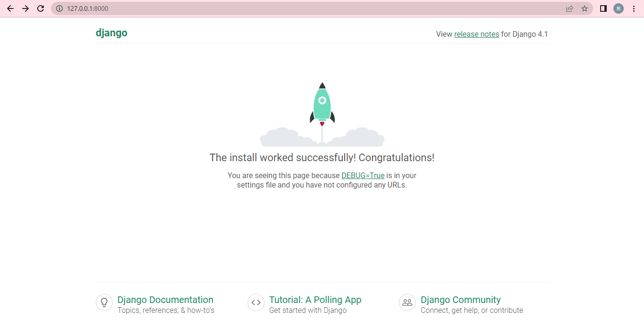Screen dimensions: 644x327
Task: Open the release notes link
Action: pos(477,34)
